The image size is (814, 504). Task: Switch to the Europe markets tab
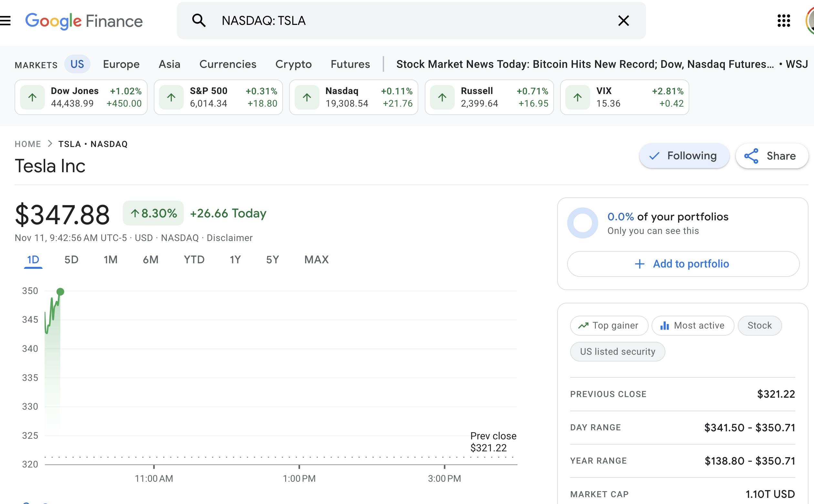(x=121, y=64)
